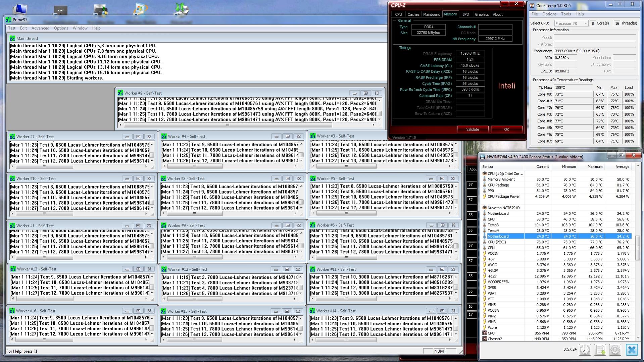644x362 pixels.
Task: Click the DRAM Frequency value field
Action: click(470, 53)
